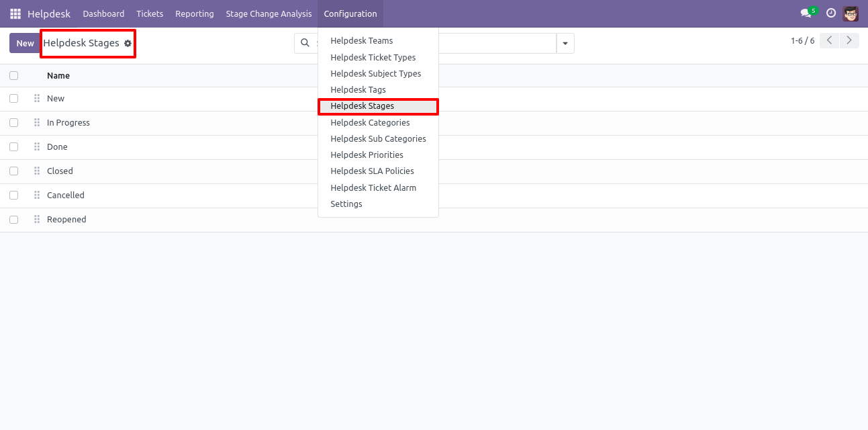
Task: Go to next page arrow
Action: click(x=849, y=41)
